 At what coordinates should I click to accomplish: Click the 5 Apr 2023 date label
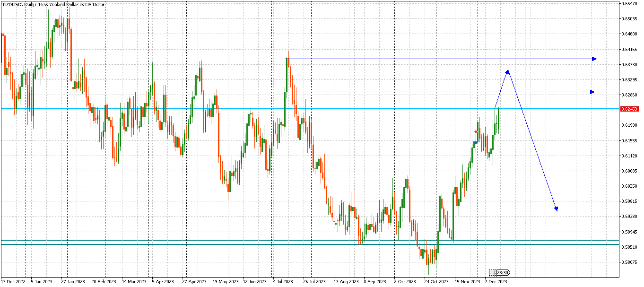(x=163, y=281)
